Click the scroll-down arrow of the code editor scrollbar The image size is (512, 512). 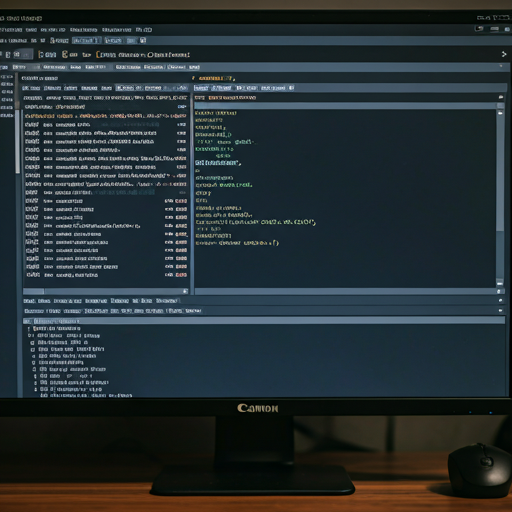500,283
